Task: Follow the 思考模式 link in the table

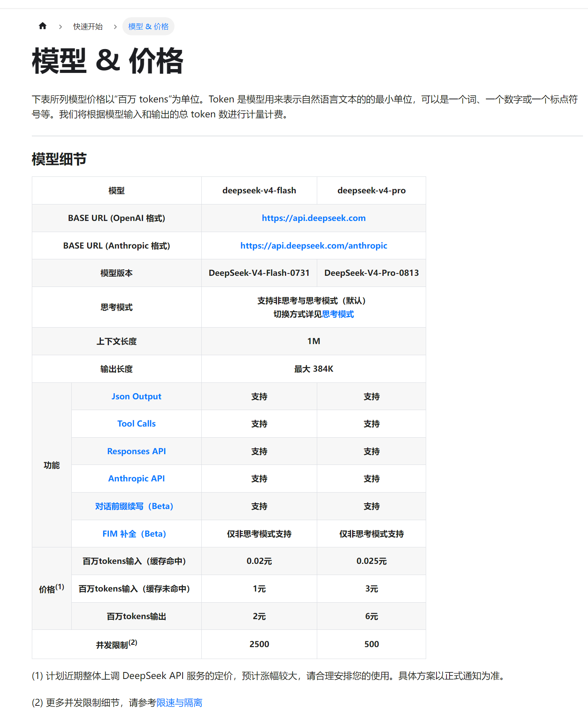Action: point(338,314)
